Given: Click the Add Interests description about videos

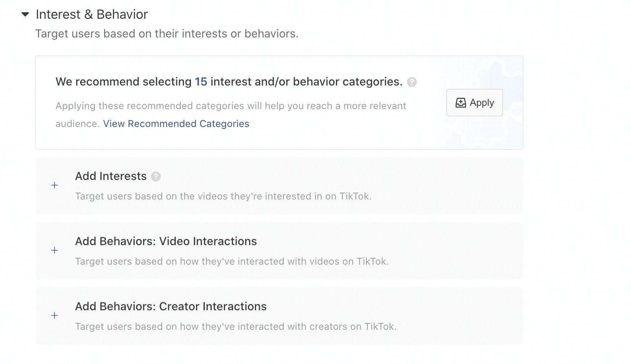Looking at the screenshot, I should click(223, 196).
